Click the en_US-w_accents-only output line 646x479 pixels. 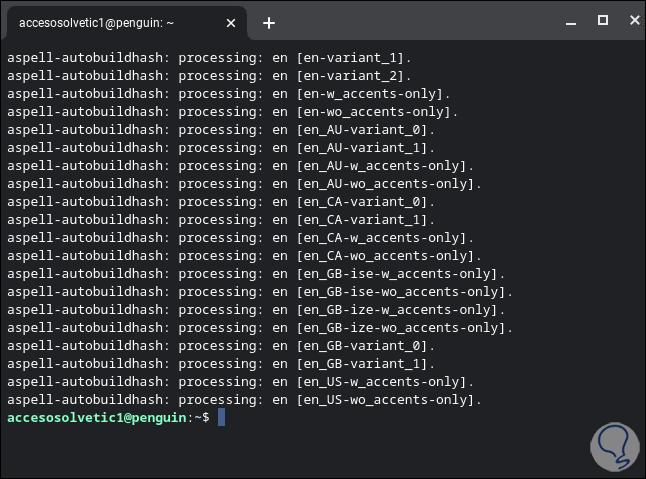click(x=240, y=382)
